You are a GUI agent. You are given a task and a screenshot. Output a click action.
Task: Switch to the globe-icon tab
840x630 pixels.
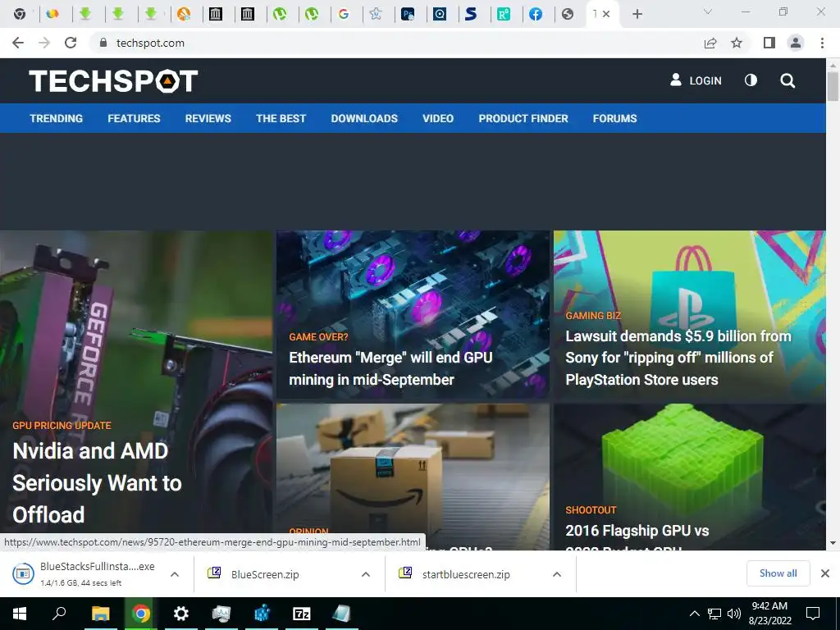coord(568,14)
